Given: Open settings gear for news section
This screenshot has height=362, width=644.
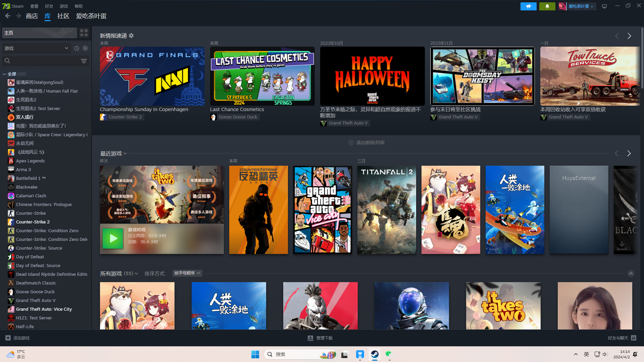Looking at the screenshot, I should tap(131, 36).
